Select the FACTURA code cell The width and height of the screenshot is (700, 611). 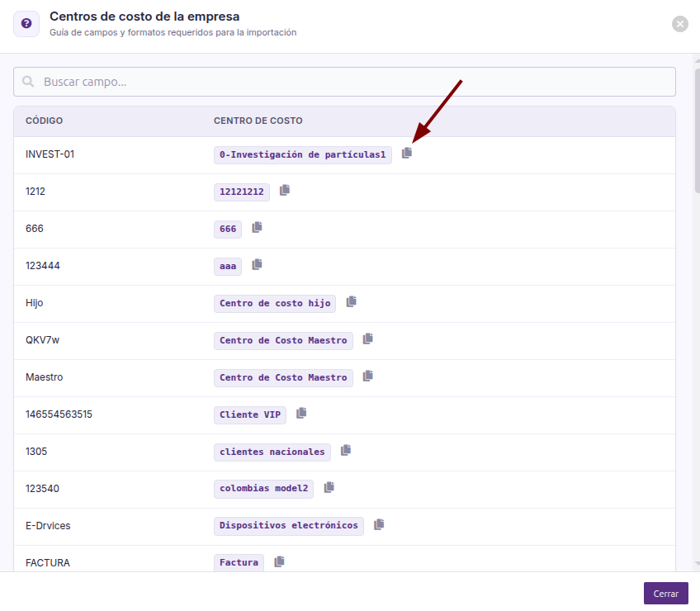coord(48,562)
